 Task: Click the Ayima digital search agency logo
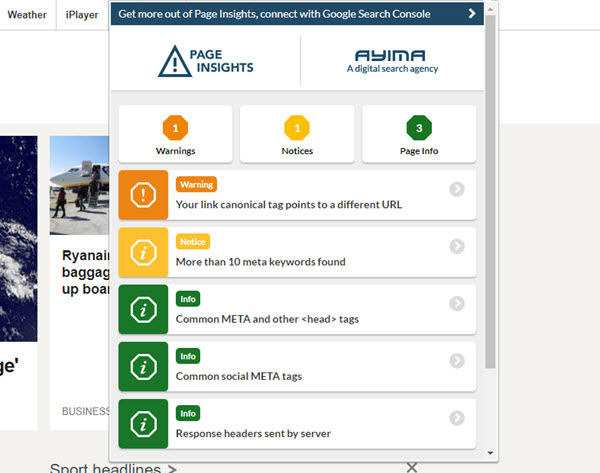[x=391, y=61]
